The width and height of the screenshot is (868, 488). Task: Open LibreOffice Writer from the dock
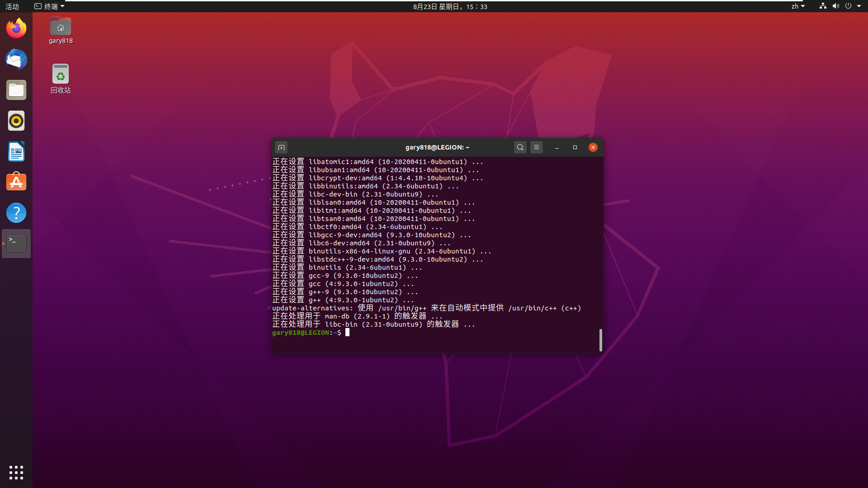16,151
